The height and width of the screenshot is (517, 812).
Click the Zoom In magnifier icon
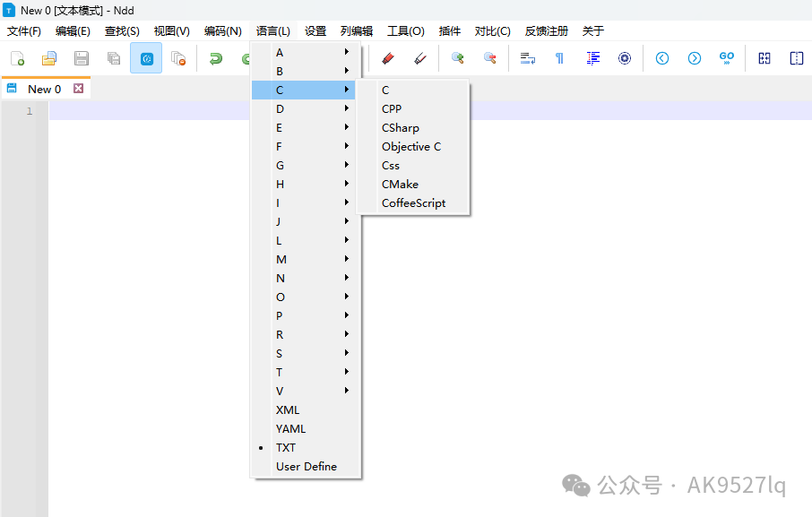(457, 58)
